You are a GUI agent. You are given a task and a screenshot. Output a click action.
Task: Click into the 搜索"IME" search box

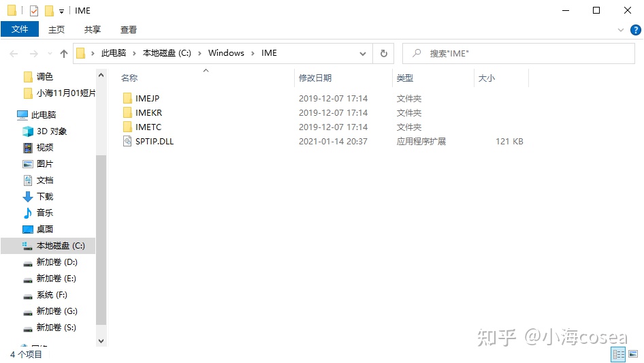tap(518, 53)
